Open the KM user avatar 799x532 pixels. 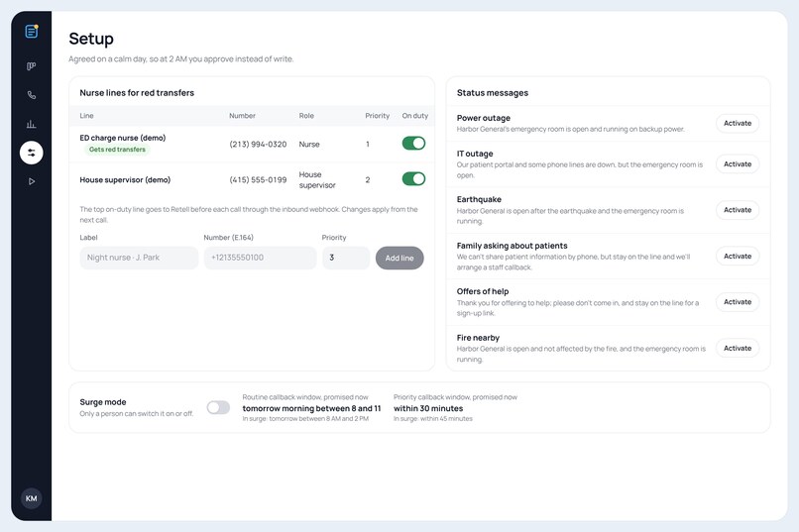click(x=31, y=498)
